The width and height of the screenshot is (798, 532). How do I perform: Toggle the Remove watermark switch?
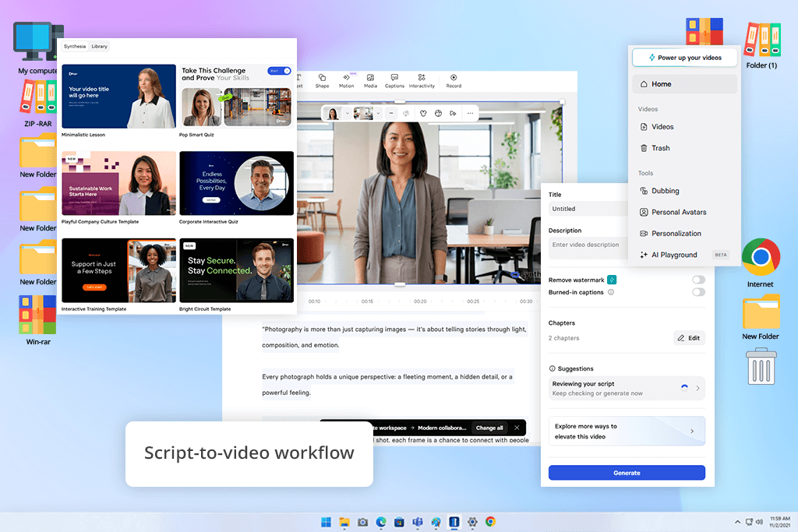click(x=698, y=280)
